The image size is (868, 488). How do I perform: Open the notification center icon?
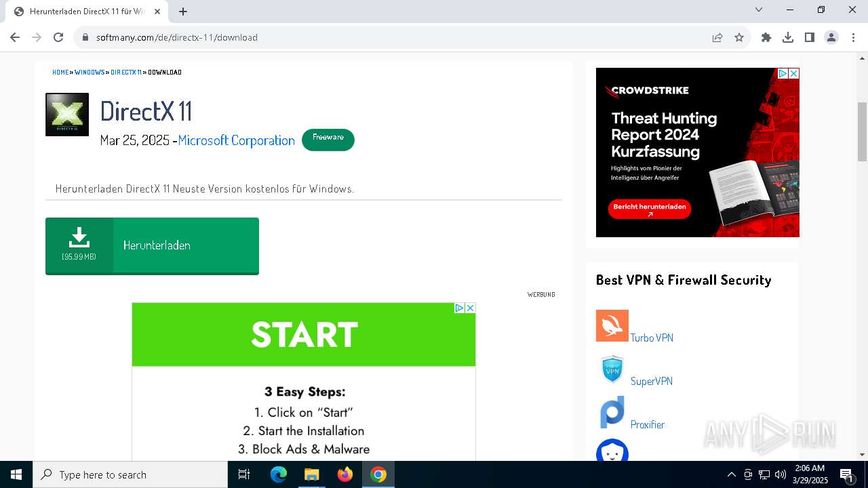846,474
